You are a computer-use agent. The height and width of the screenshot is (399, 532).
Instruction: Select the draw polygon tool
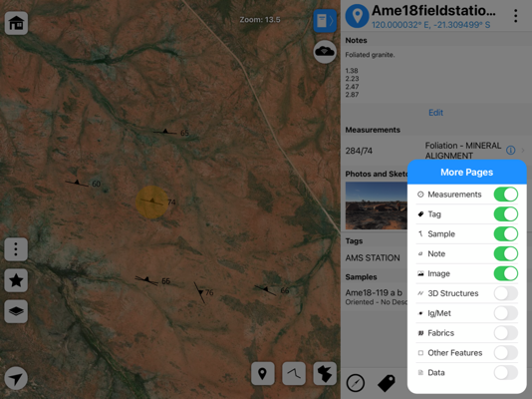pos(325,373)
